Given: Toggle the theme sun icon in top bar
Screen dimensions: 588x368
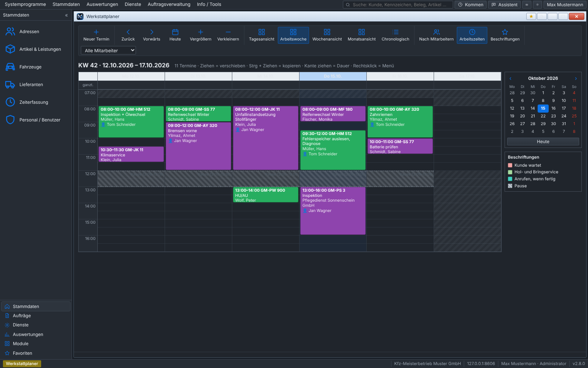Looking at the screenshot, I should click(538, 5).
